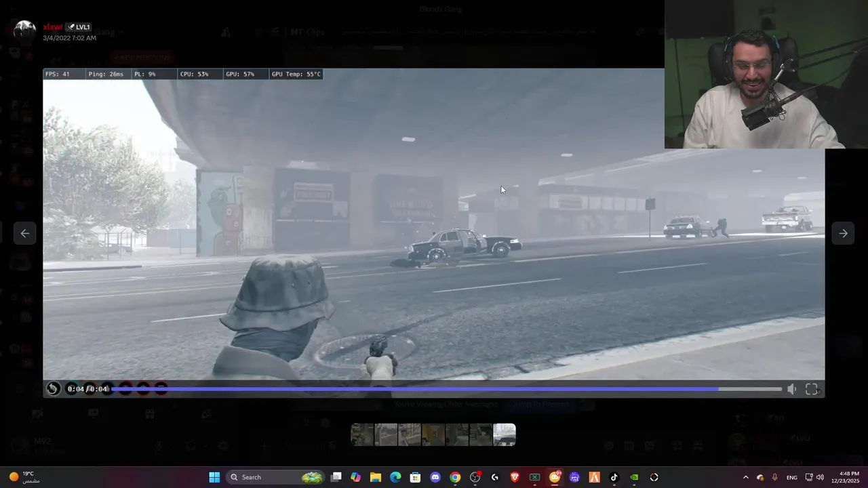Expand the hidden system tray icons chevron
Viewport: 868px width, 488px height.
746,477
